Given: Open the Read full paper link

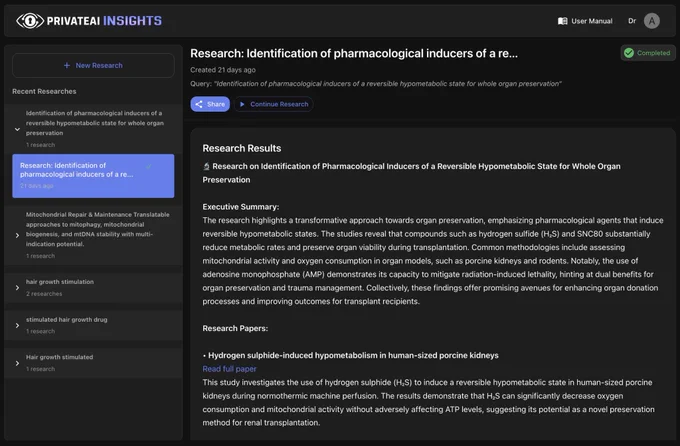Looking at the screenshot, I should (229, 369).
